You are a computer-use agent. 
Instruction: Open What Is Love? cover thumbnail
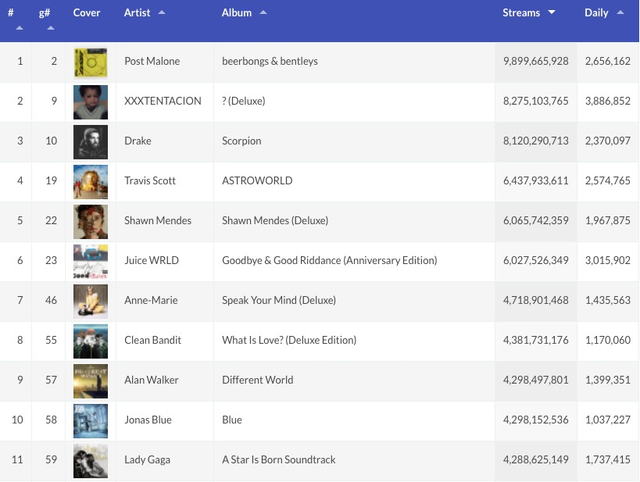tap(91, 341)
